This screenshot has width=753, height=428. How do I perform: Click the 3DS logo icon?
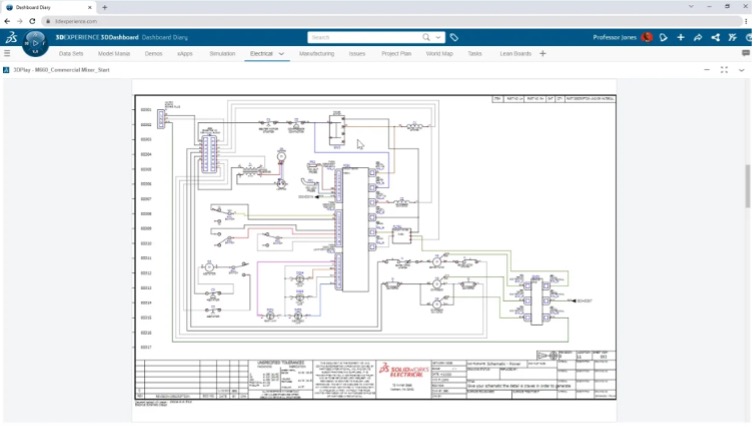coord(11,37)
